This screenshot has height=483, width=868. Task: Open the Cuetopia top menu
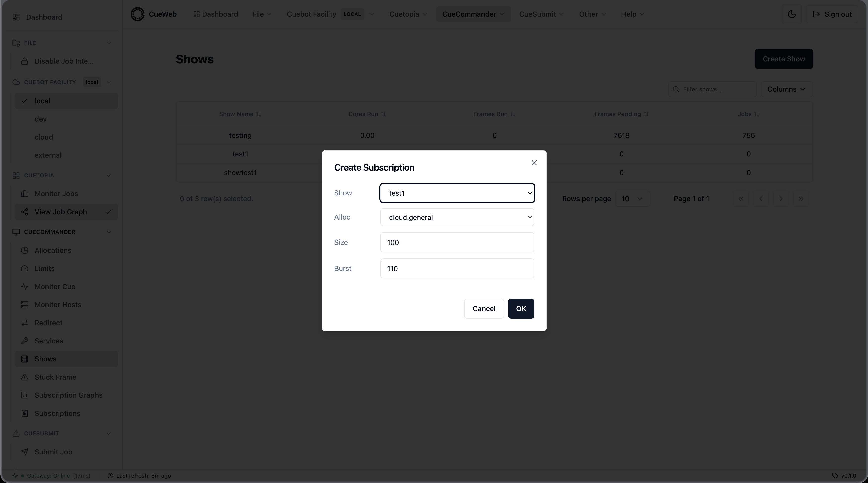coord(408,14)
